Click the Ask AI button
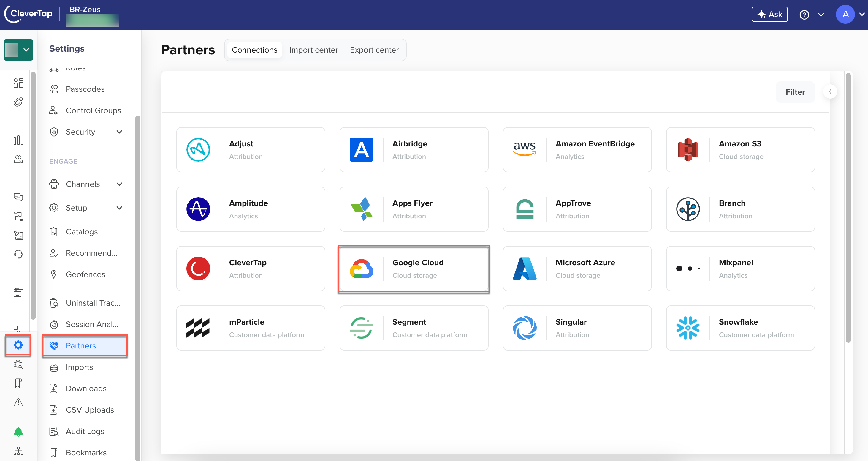 [769, 15]
